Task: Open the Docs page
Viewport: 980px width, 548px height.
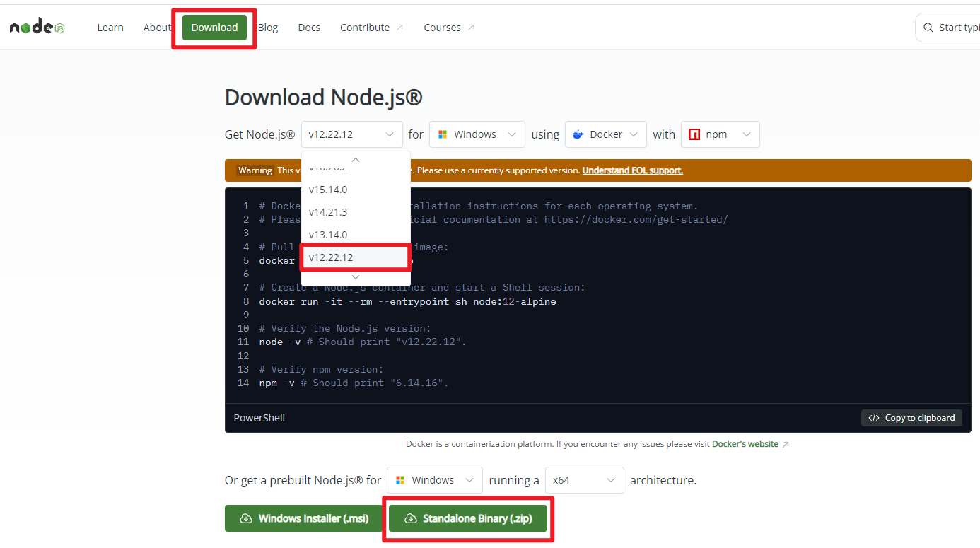Action: pyautogui.click(x=309, y=28)
